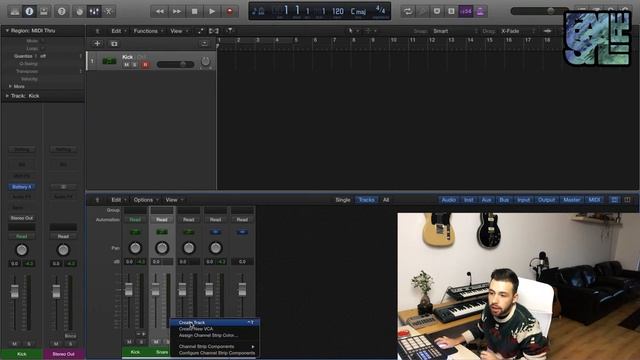Image resolution: width=640 pixels, height=360 pixels.
Task: Click the Duplicate Track icon
Action: tap(114, 43)
